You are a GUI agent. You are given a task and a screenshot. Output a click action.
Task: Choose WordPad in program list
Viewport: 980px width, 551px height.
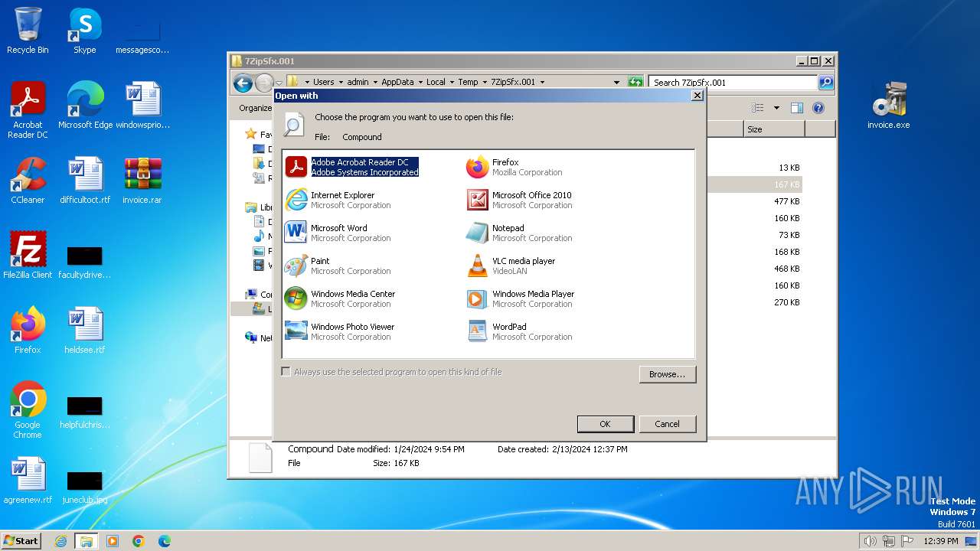[x=519, y=331]
